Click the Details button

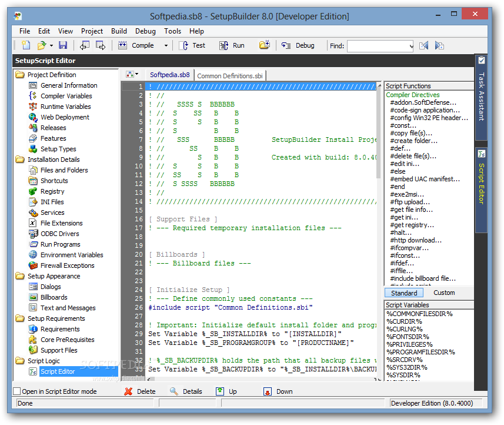(186, 391)
